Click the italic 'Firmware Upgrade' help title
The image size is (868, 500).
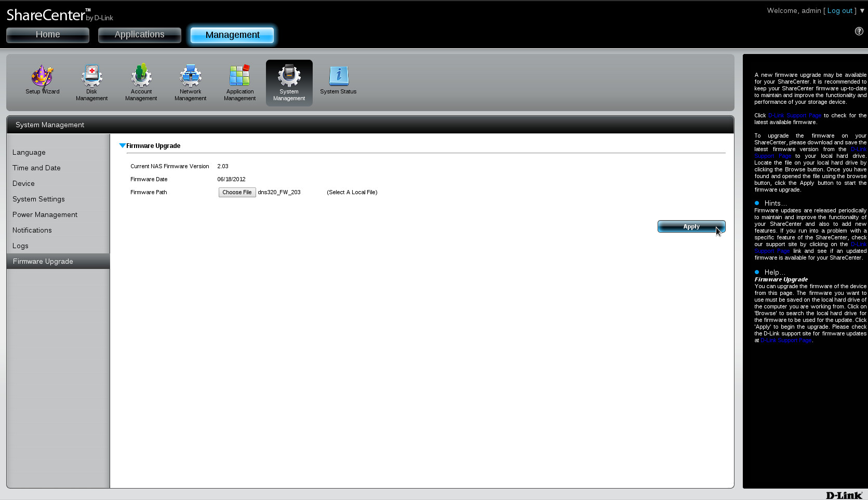(x=781, y=279)
